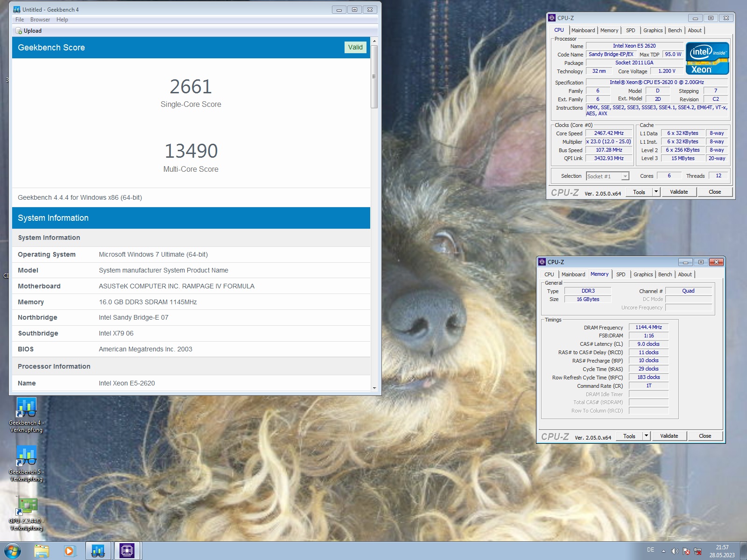
Task: Click Tools button in upper CPU-Z window
Action: click(639, 192)
